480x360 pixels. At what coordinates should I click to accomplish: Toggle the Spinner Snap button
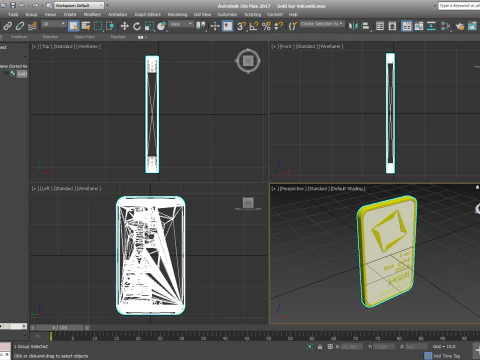pyautogui.click(x=278, y=26)
